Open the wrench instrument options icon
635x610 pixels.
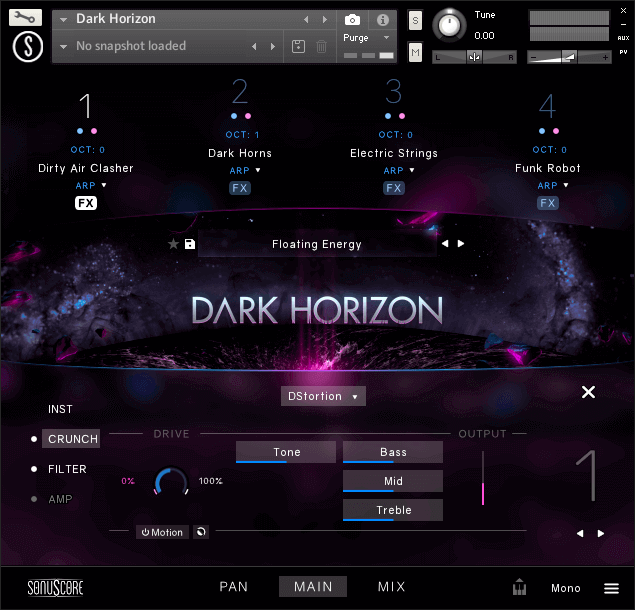tap(25, 17)
